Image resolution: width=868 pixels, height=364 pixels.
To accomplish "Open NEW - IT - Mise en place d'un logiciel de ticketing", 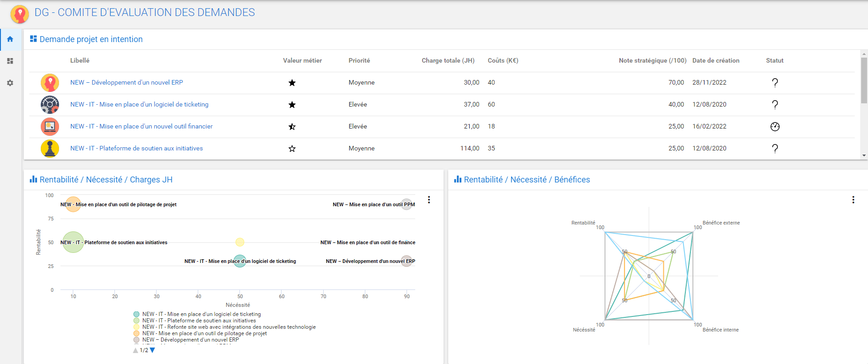I will (140, 104).
